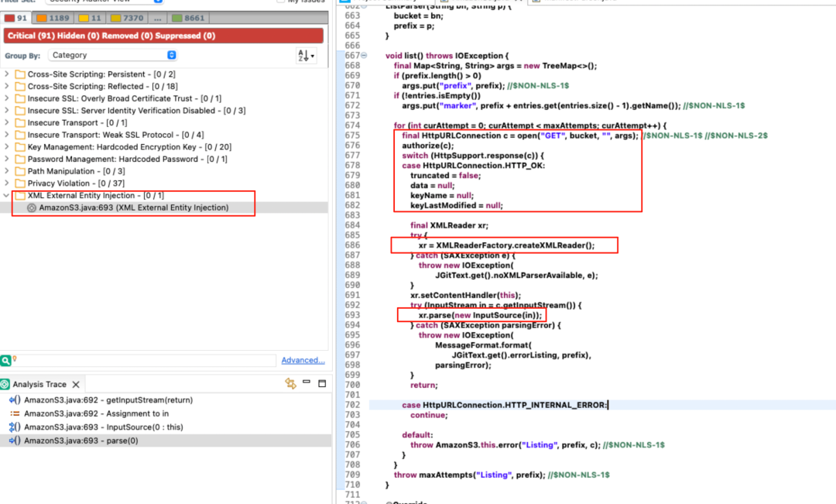Close the Analysis Trace tab
The width and height of the screenshot is (836, 504).
[x=76, y=385]
